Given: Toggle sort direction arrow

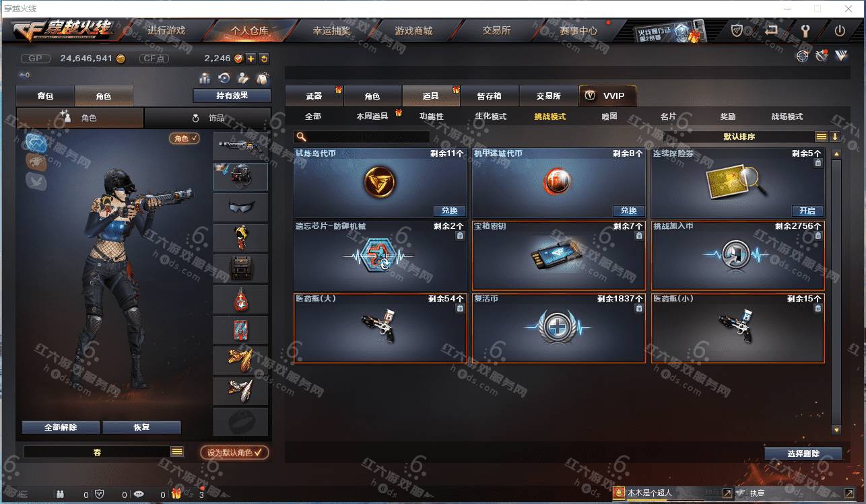Looking at the screenshot, I should pyautogui.click(x=835, y=137).
